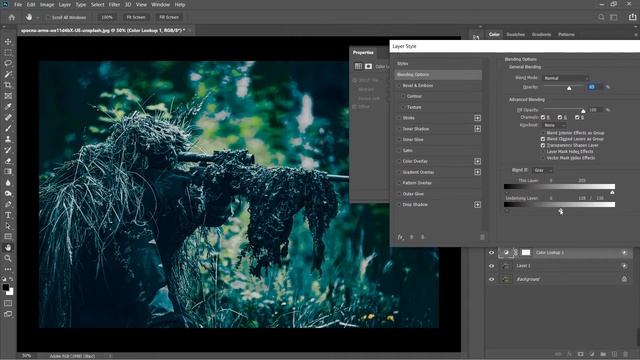Toggle Quick Mask mode icon
The height and width of the screenshot is (360, 640).
pos(8,303)
